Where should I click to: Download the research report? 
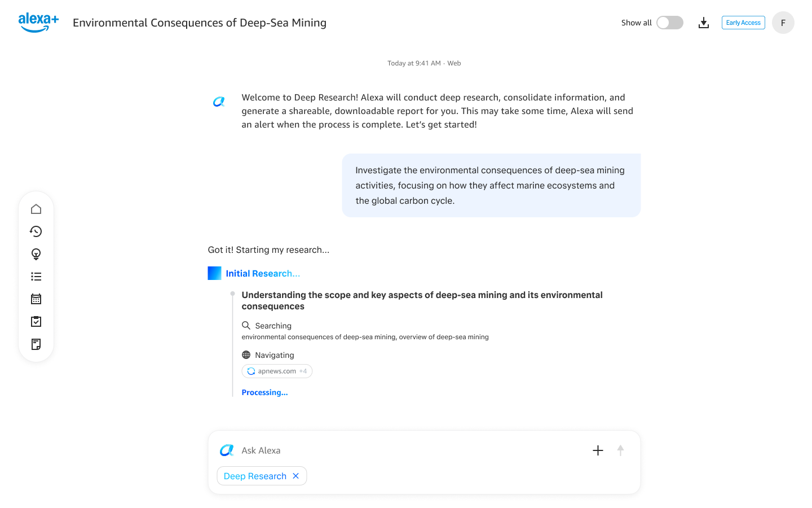click(x=704, y=23)
